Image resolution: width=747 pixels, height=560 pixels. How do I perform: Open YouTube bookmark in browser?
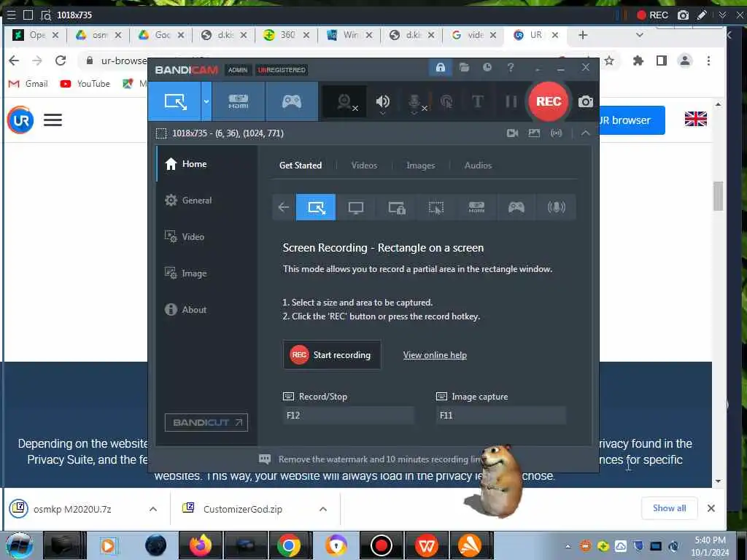coord(85,84)
